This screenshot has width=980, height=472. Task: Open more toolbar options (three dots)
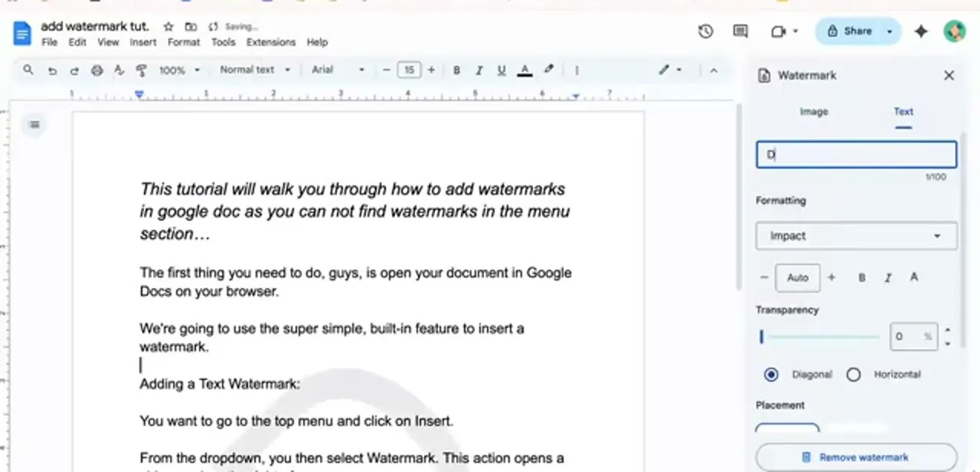coord(577,70)
